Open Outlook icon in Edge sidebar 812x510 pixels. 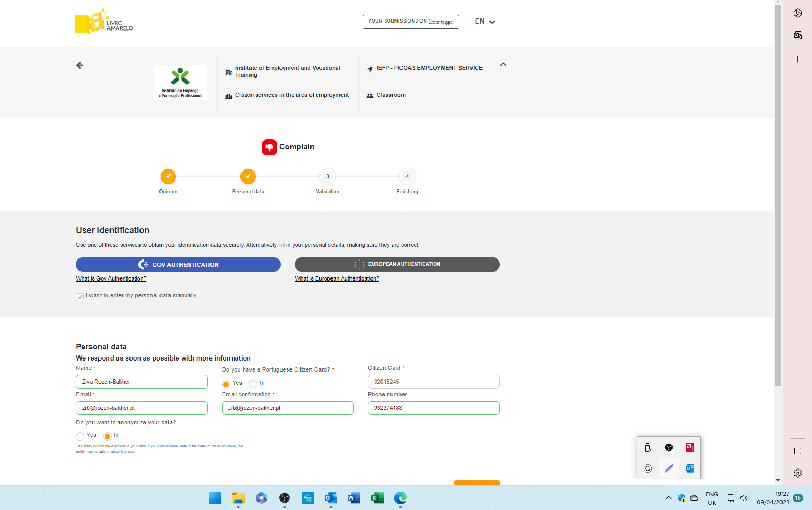pyautogui.click(x=798, y=35)
